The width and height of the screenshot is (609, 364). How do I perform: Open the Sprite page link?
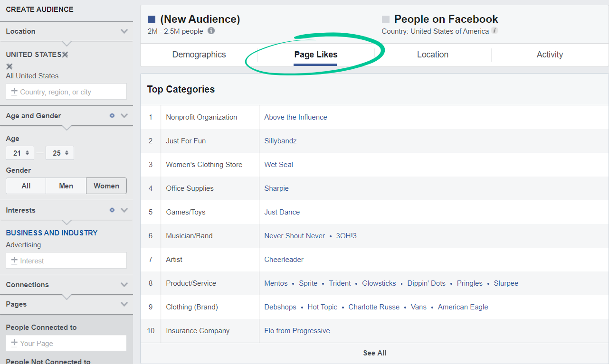pyautogui.click(x=308, y=283)
